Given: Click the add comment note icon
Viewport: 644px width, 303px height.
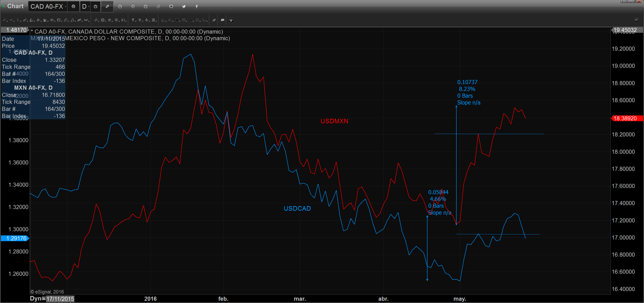Looking at the screenshot, I should (x=223, y=20).
